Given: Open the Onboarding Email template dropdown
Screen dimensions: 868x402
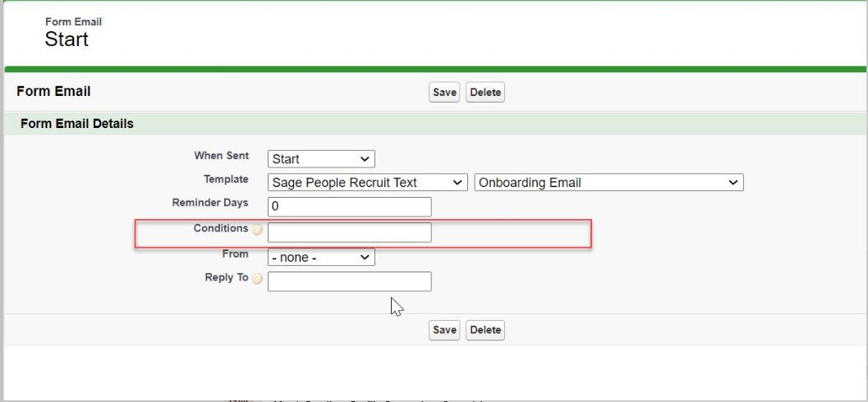Looking at the screenshot, I should (x=609, y=183).
